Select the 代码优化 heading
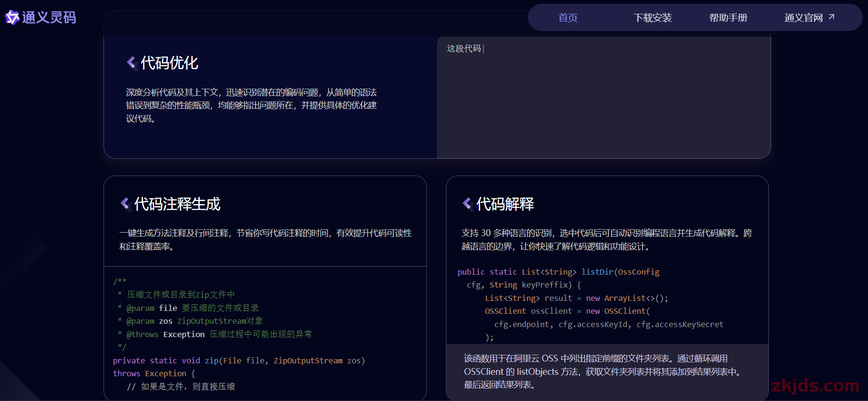868x401 pixels. pos(169,63)
